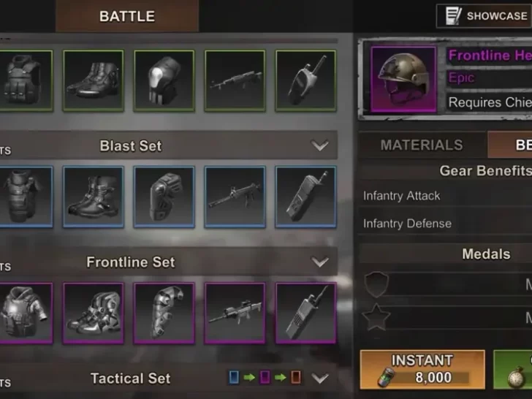Select the green-bordered tactical vest gear
The image size is (532, 399).
[x=26, y=80]
